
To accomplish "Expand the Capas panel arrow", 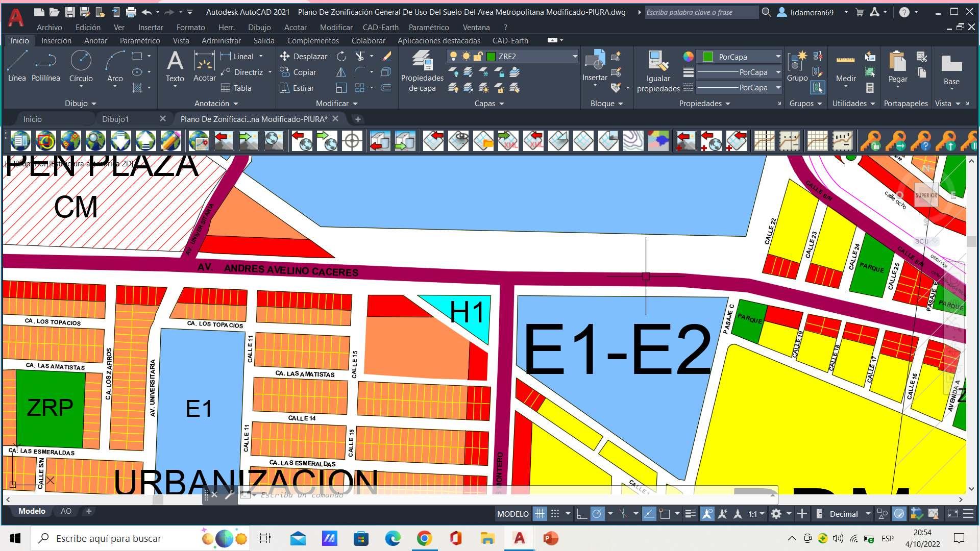I will click(x=502, y=104).
